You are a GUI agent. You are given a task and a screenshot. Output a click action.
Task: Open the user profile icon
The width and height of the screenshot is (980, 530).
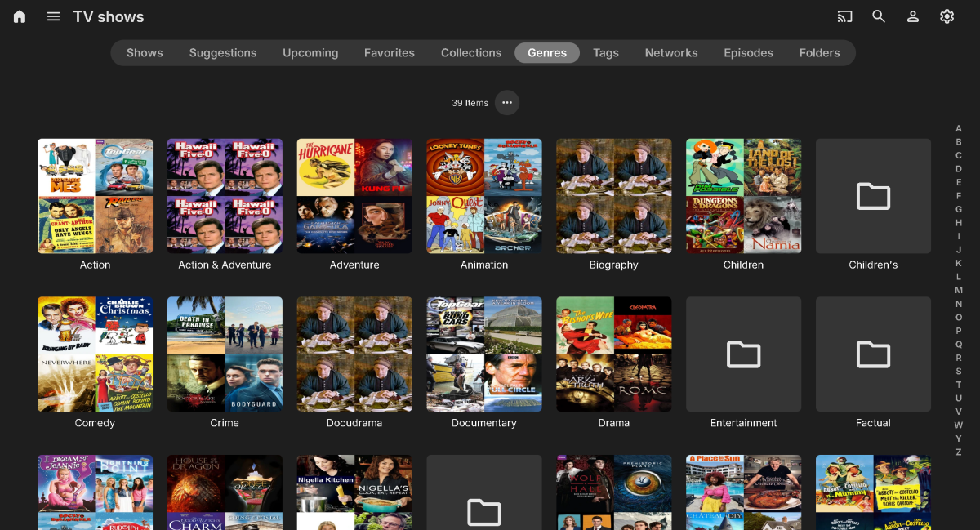coord(913,16)
